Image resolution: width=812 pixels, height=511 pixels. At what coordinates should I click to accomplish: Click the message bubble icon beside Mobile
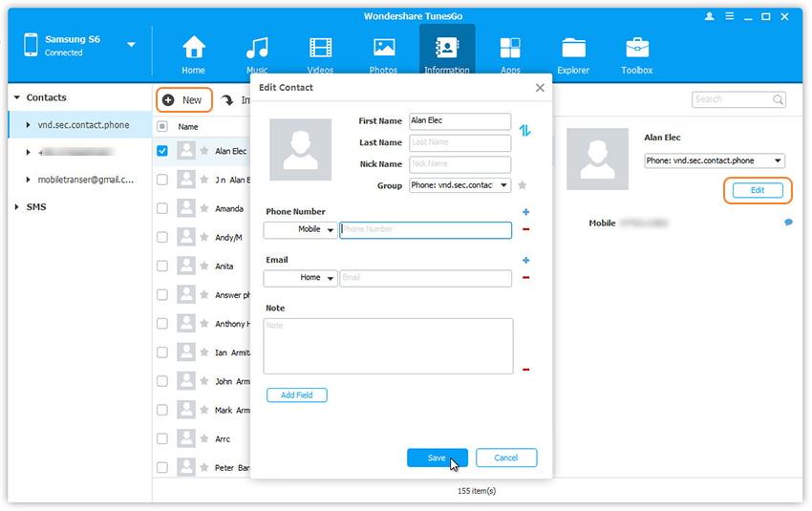tap(789, 223)
